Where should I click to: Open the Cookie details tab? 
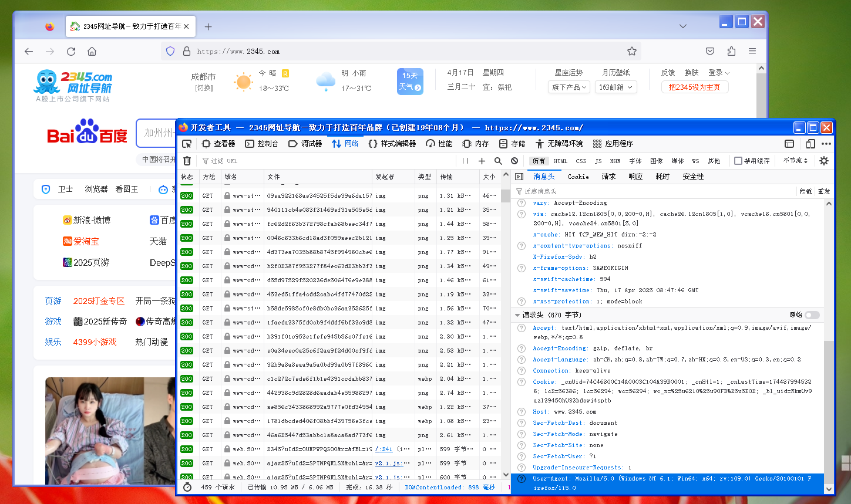point(578,177)
